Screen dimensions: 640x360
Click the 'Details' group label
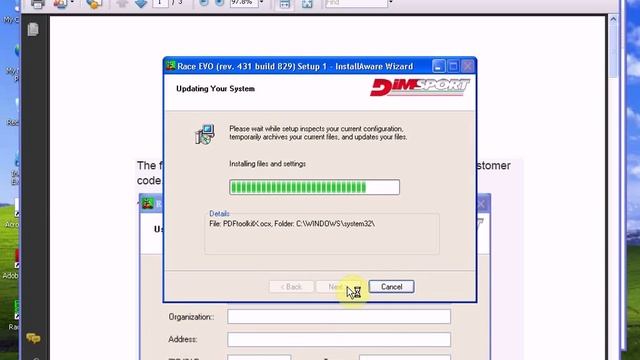(x=219, y=213)
